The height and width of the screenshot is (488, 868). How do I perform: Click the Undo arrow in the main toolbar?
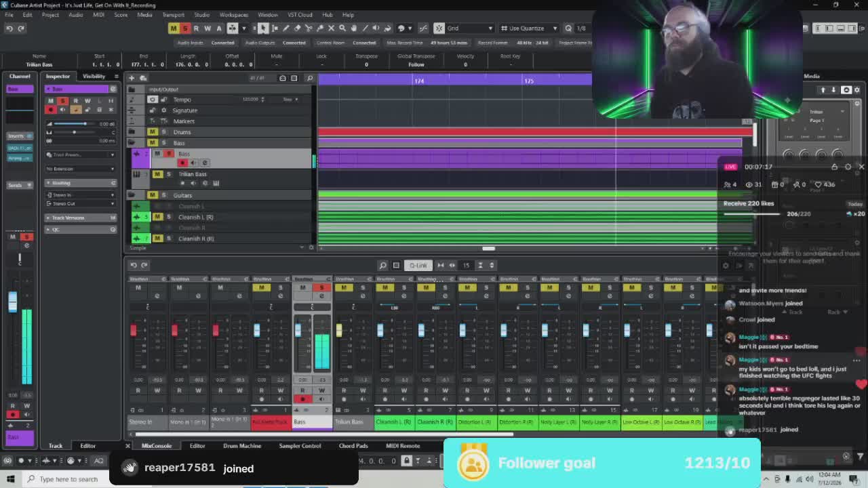9,28
